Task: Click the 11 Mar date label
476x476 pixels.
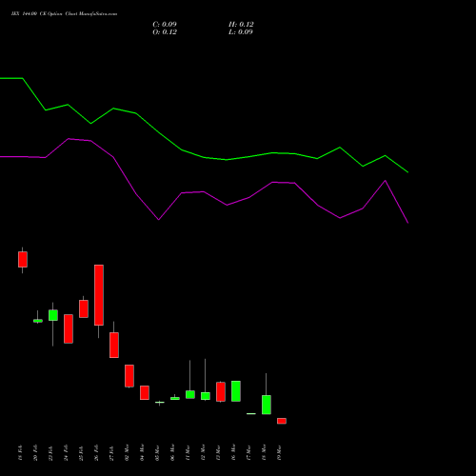Action: (x=188, y=452)
